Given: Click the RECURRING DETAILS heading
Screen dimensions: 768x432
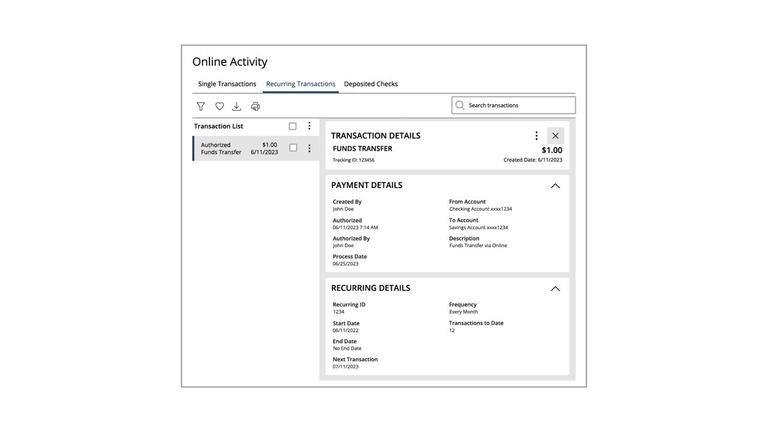Looking at the screenshot, I should (371, 288).
